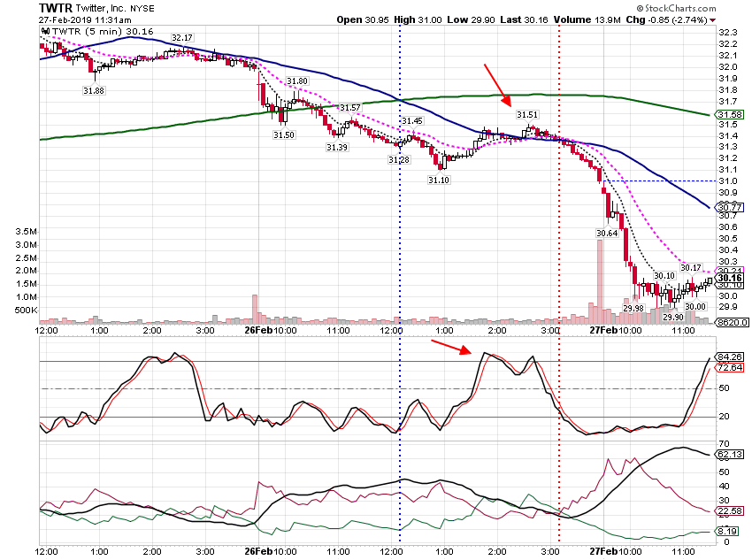Image resolution: width=752 pixels, height=560 pixels.
Task: Click the 31.57 price label
Action: (x=349, y=107)
